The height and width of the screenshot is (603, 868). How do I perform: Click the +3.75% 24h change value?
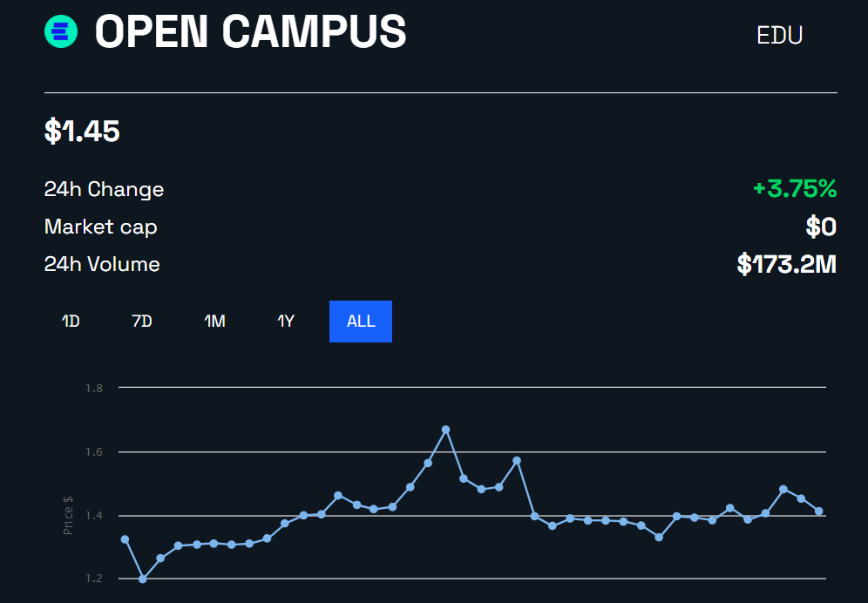click(795, 189)
